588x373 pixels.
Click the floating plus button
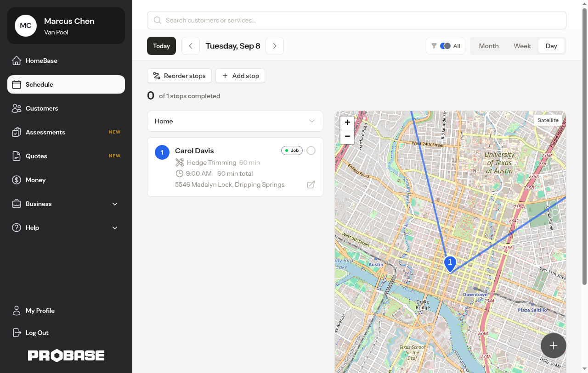[x=554, y=345]
